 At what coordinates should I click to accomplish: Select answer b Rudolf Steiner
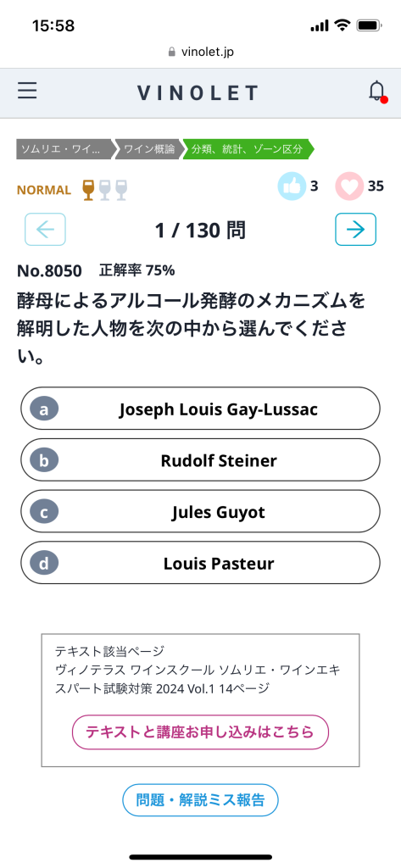[x=200, y=460]
